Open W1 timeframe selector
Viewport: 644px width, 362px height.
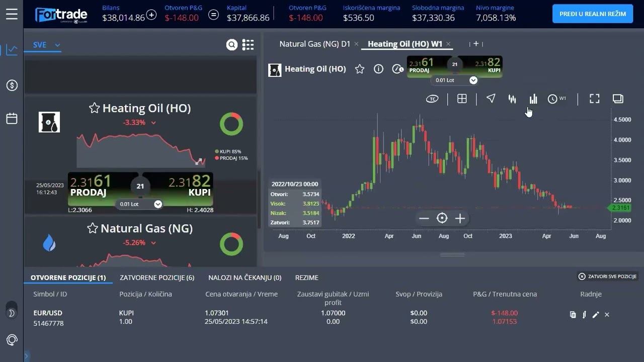tap(557, 99)
